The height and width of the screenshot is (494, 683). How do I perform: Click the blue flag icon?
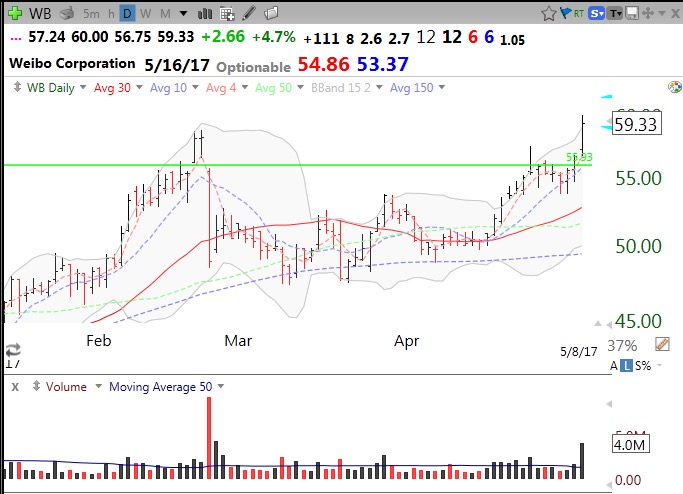(565, 13)
